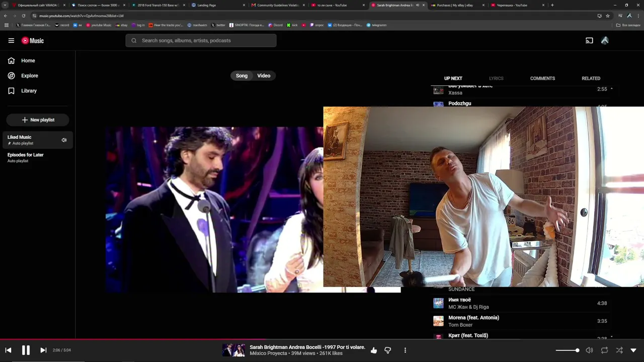Screen dimensions: 644x362
Task: Adjust the volume slider
Action: tap(568, 350)
